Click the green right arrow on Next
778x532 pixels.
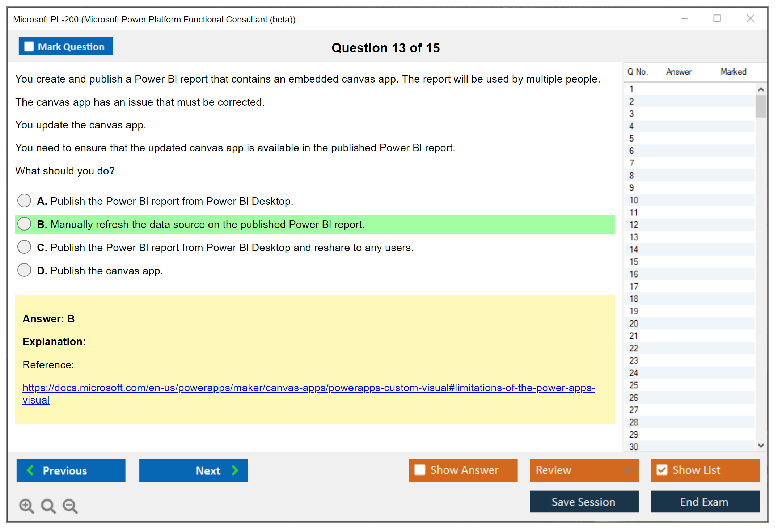click(x=235, y=470)
